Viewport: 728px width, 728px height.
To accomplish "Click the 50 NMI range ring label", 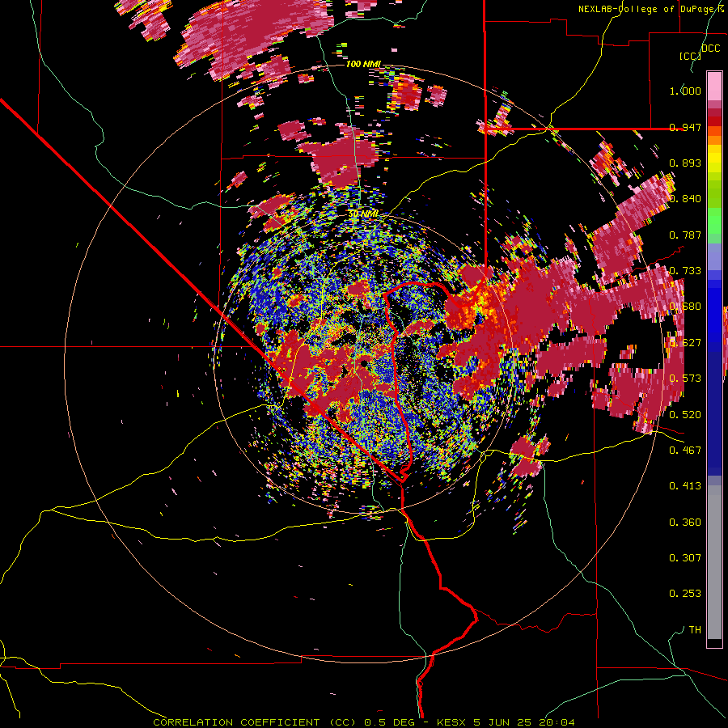I will [363, 214].
